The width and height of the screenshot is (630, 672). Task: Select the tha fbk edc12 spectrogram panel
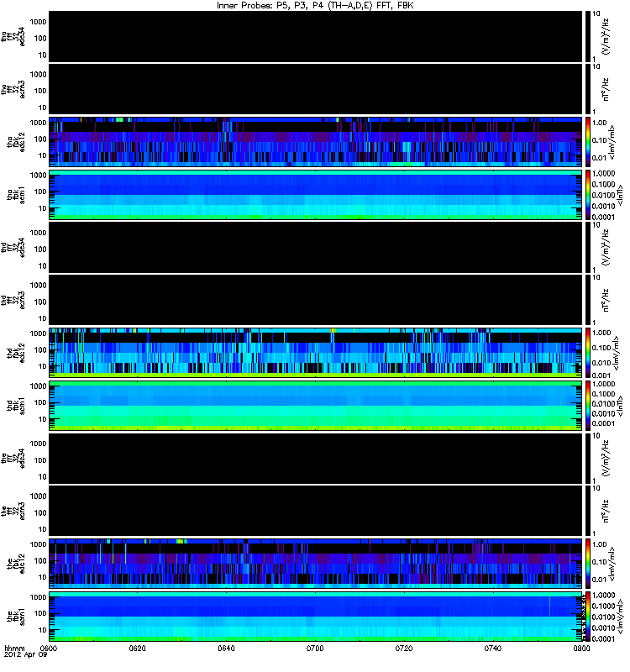(316, 142)
